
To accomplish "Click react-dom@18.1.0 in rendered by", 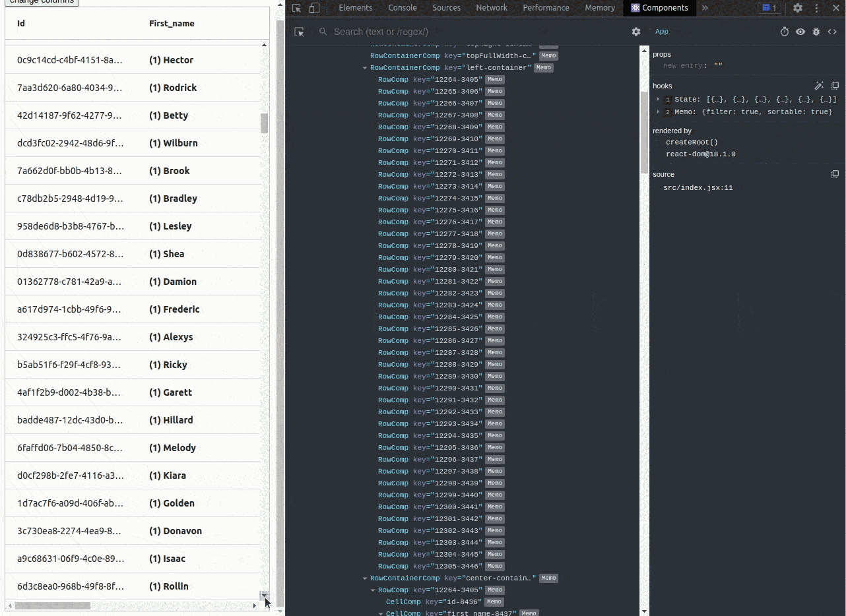I will tap(701, 154).
